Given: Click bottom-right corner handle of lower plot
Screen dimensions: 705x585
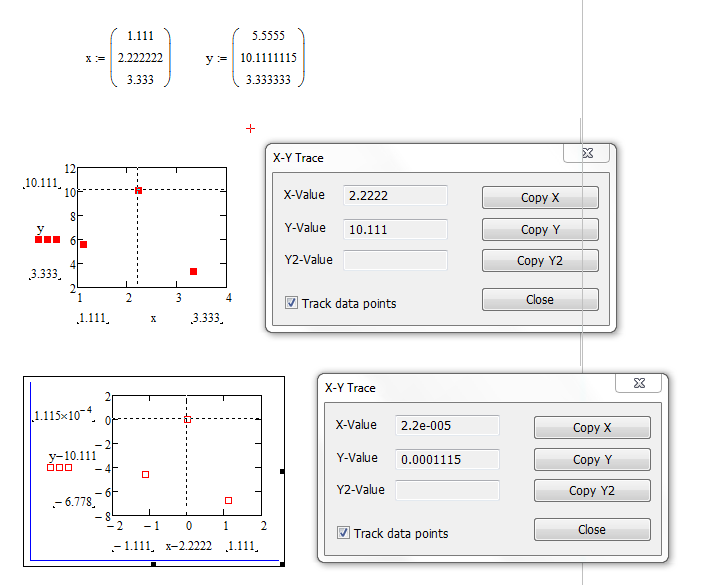Looking at the screenshot, I should point(282,564).
